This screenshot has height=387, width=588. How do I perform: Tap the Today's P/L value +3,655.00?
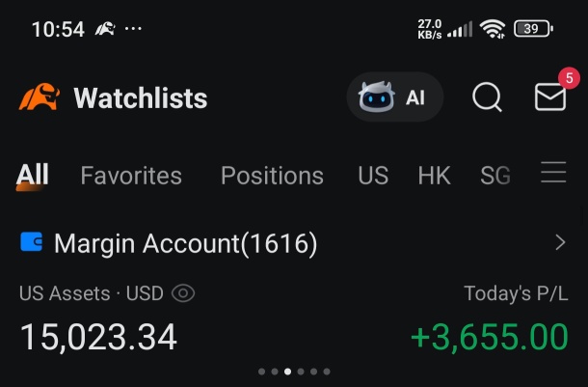pos(490,337)
